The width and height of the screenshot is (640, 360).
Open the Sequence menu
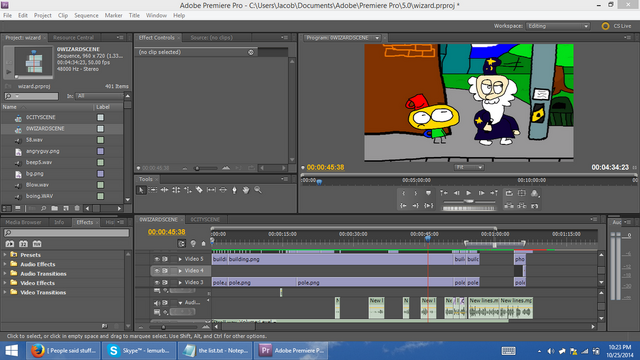pos(86,16)
